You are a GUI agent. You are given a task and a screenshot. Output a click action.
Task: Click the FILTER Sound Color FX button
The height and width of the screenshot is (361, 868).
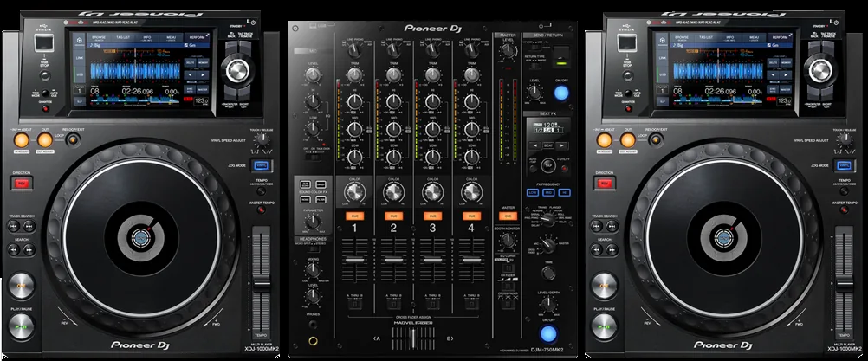coord(321,199)
